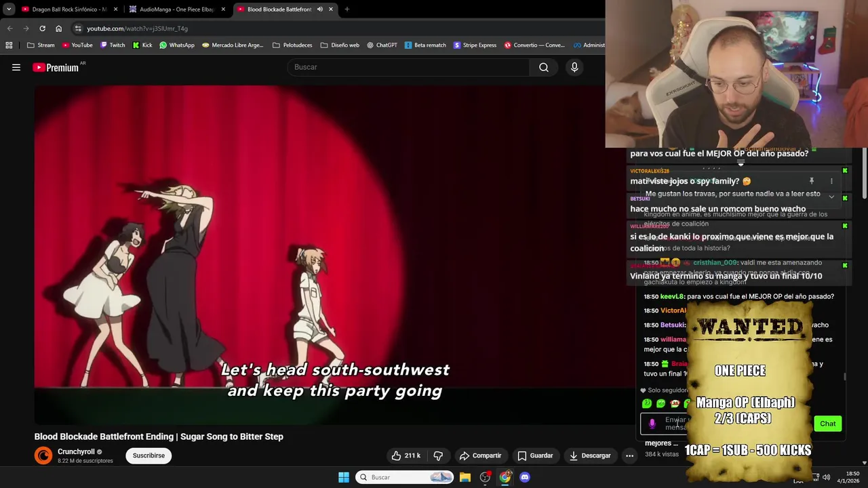
Task: Open the Twitch bookmark
Action: point(113,45)
